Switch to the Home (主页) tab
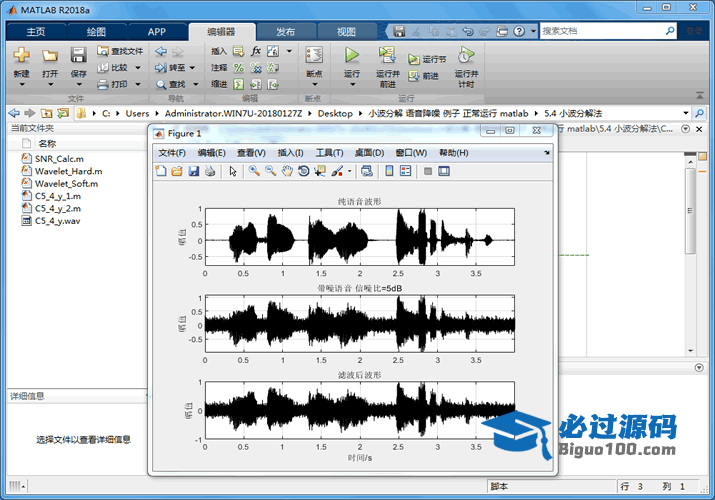715x500 pixels. [36, 32]
